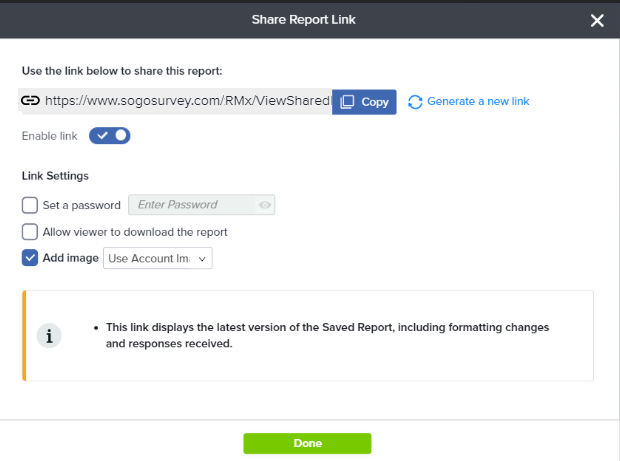Copy the report link
The width and height of the screenshot is (620, 461).
(x=365, y=102)
